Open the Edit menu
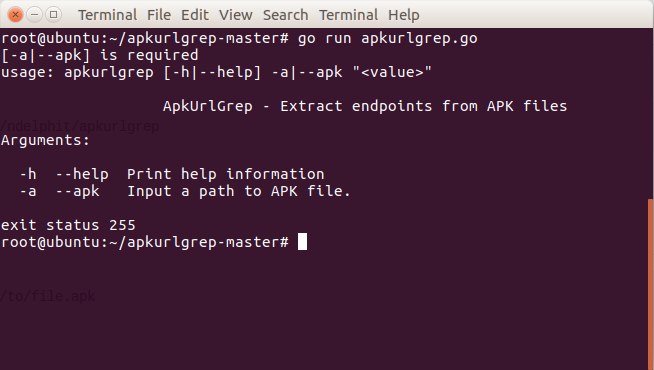 click(195, 15)
